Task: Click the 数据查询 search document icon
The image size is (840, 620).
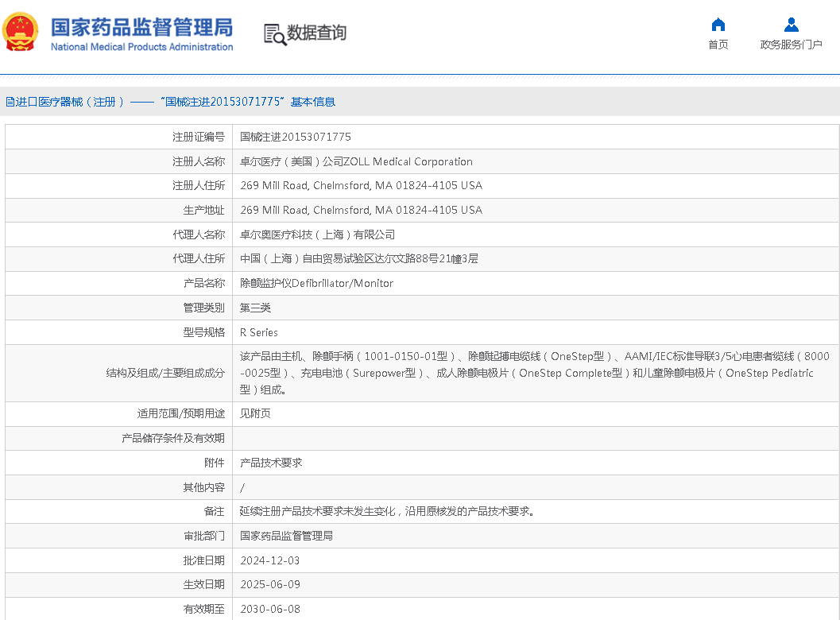Action: click(275, 34)
